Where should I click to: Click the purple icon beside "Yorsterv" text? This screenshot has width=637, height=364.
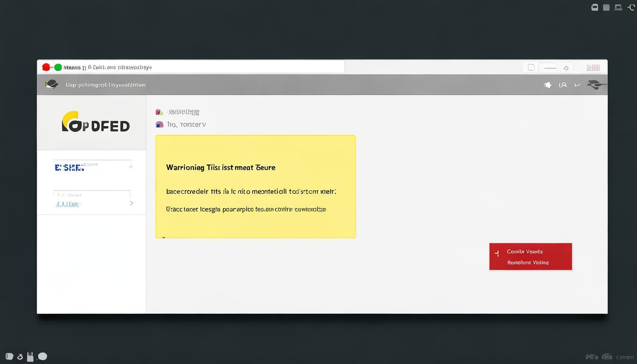[x=159, y=125]
